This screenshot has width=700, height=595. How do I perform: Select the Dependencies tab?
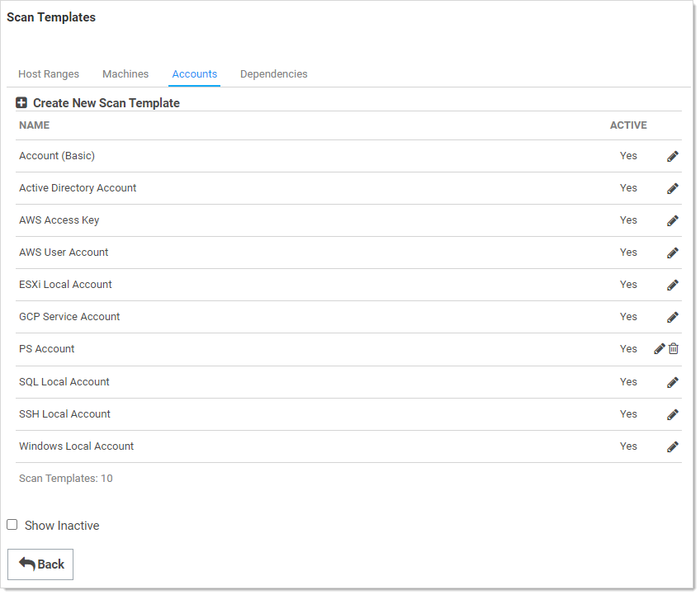(273, 74)
